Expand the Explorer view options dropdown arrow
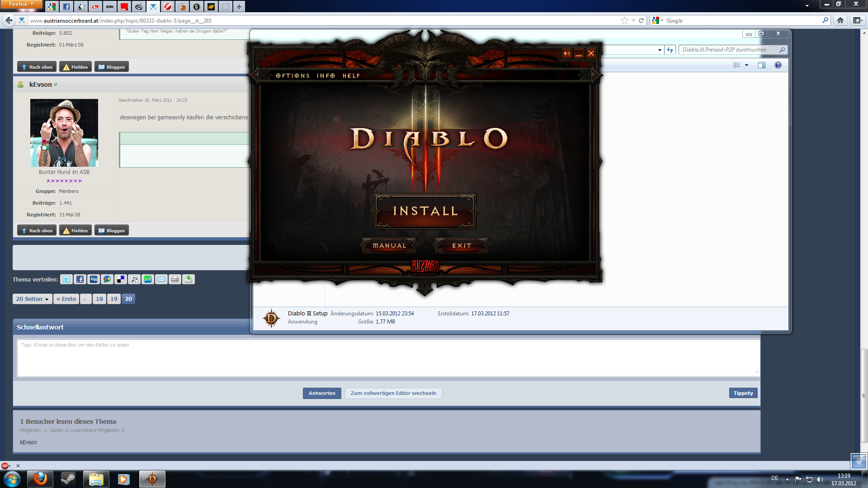 746,65
